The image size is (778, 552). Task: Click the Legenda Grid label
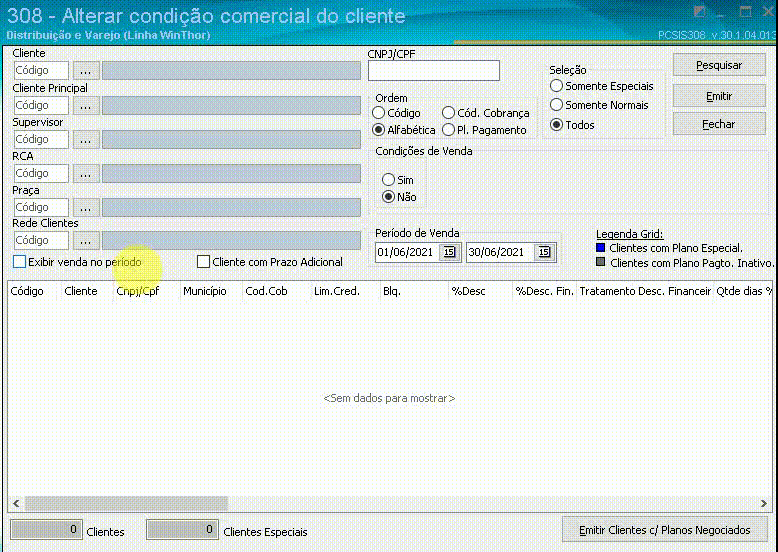click(x=630, y=234)
